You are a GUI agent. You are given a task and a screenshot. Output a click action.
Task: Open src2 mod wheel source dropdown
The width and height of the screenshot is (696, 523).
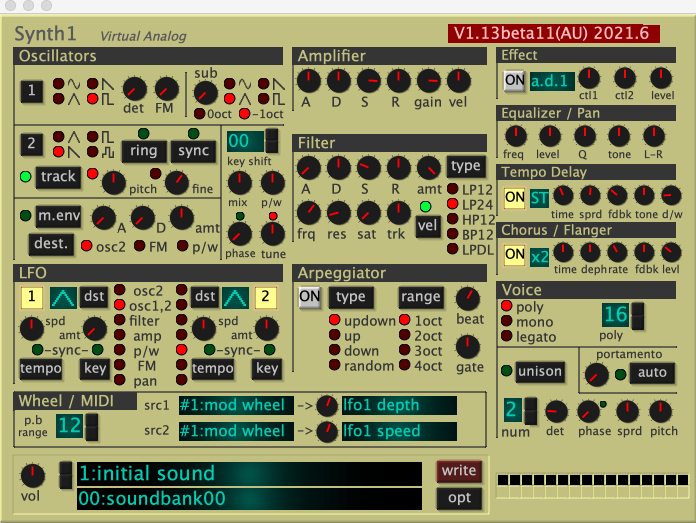[x=236, y=432]
